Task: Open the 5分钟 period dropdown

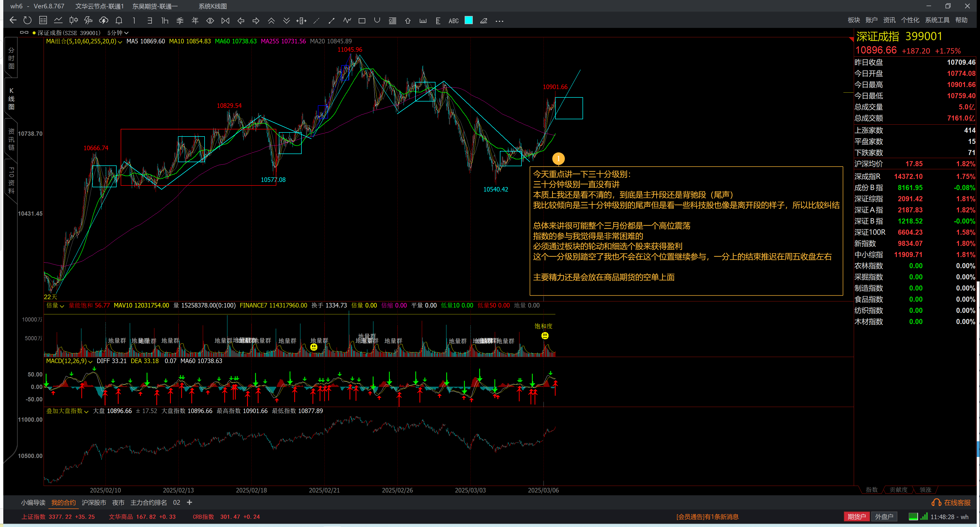Action: pos(118,33)
